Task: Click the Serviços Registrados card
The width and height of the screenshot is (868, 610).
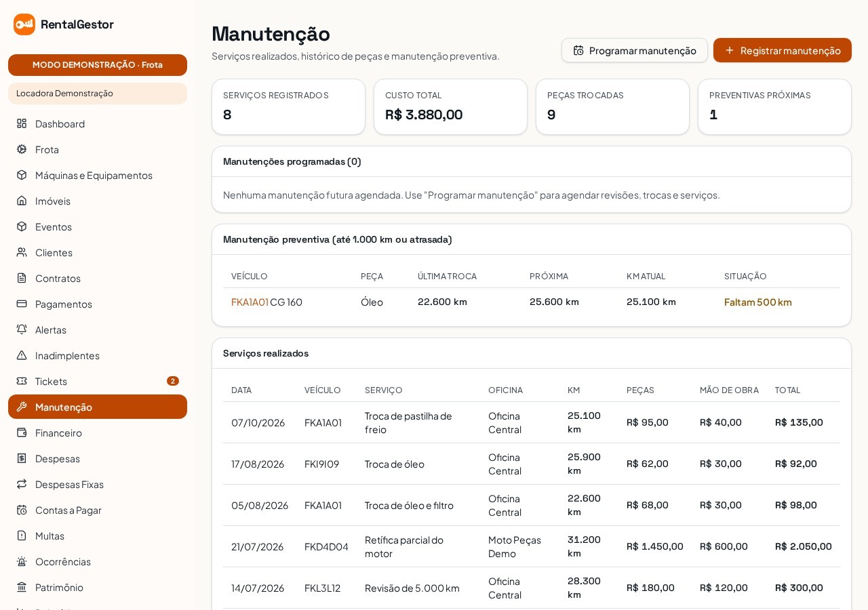Action: pyautogui.click(x=288, y=106)
